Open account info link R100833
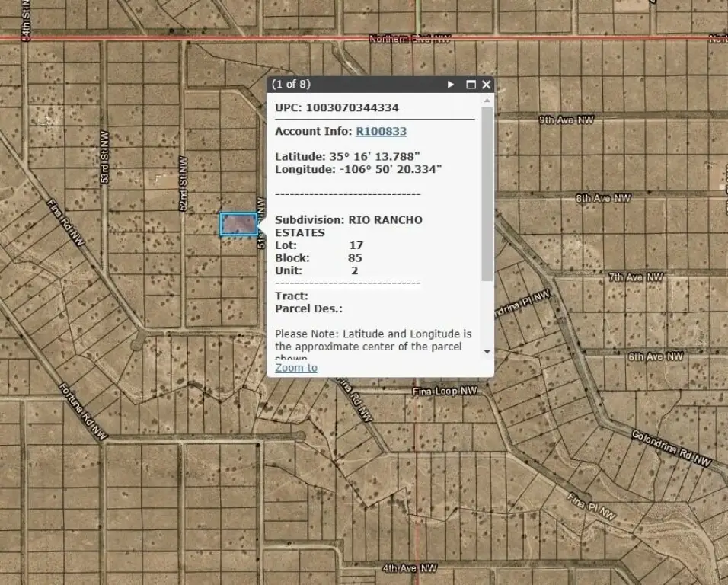 (x=381, y=131)
